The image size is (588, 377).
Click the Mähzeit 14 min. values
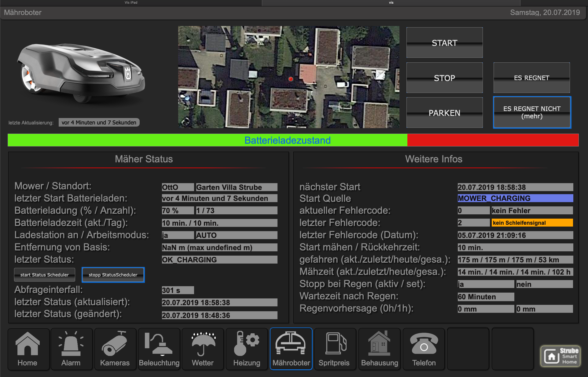[x=515, y=272]
